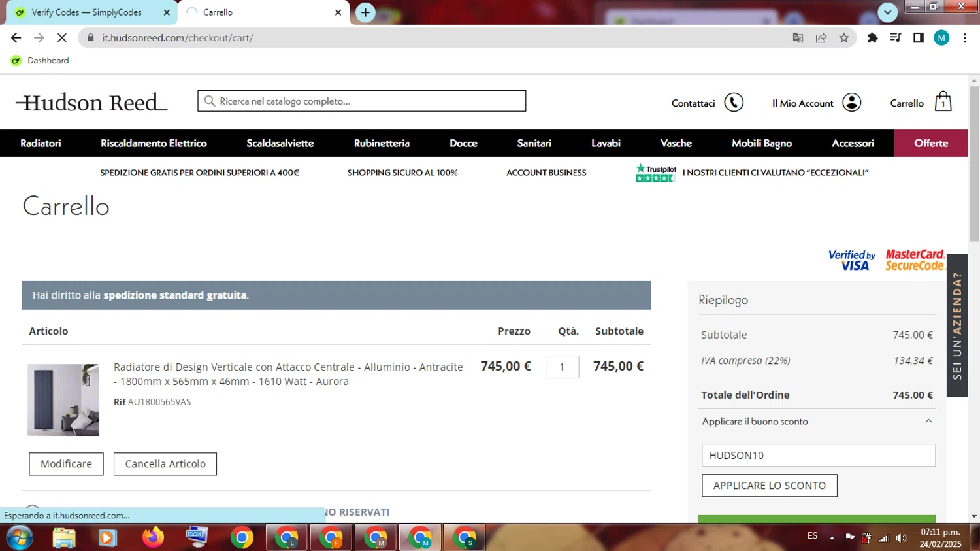Open the Rubinetteria menu
Viewport: 980px width, 551px height.
click(382, 143)
